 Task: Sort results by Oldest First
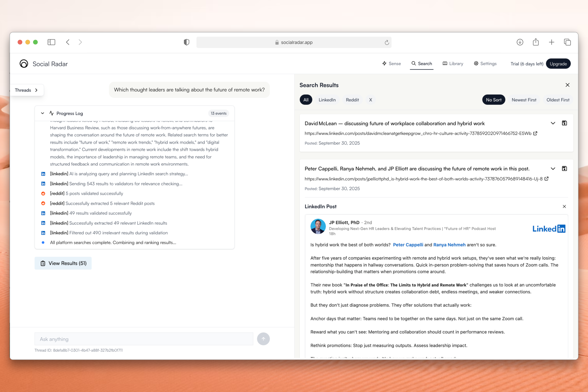(558, 100)
